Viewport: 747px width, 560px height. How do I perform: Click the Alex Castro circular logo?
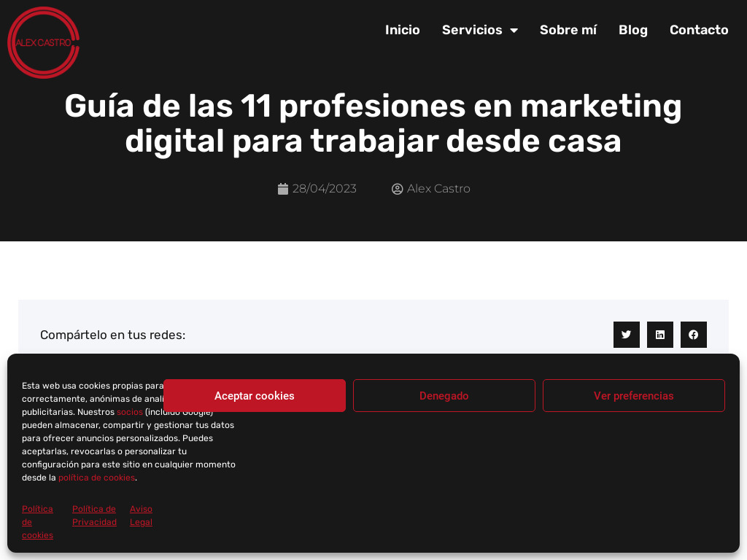click(x=43, y=42)
